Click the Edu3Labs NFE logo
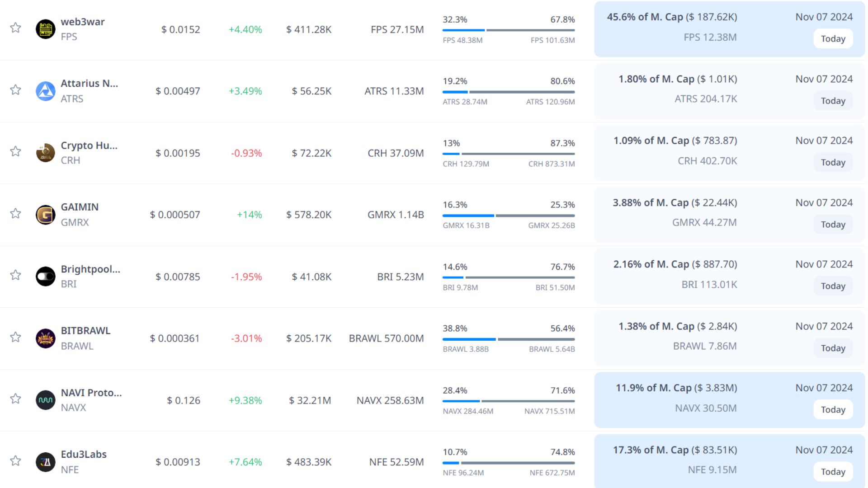This screenshot has height=488, width=868. coord(45,462)
